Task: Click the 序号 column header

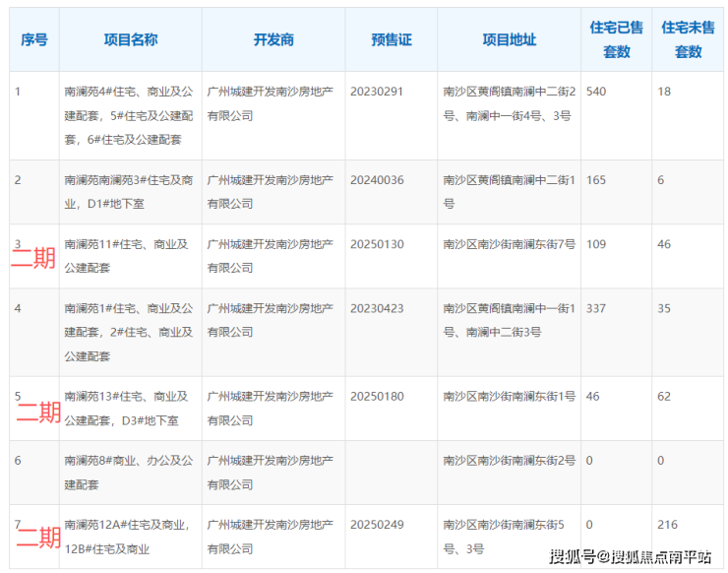Action: coord(33,40)
